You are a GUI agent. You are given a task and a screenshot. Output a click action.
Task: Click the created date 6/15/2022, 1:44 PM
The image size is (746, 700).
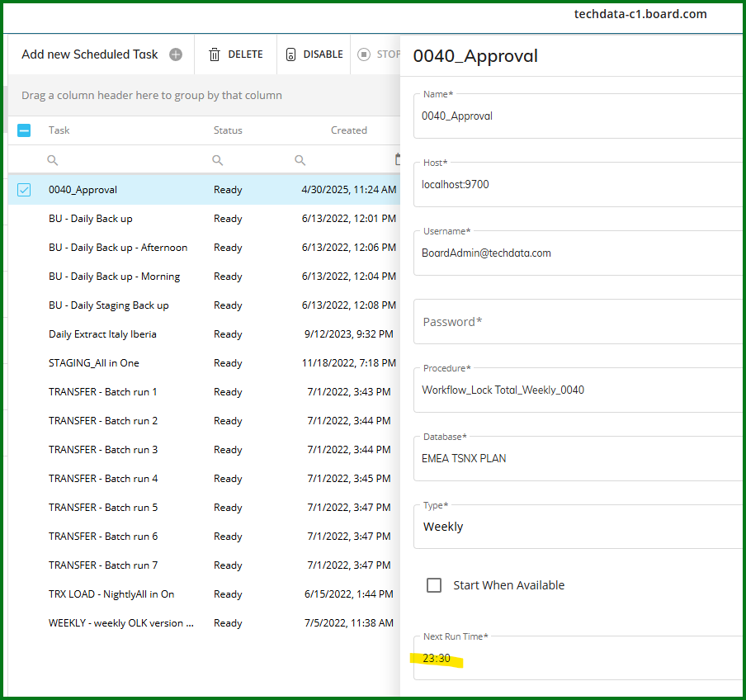click(x=349, y=594)
